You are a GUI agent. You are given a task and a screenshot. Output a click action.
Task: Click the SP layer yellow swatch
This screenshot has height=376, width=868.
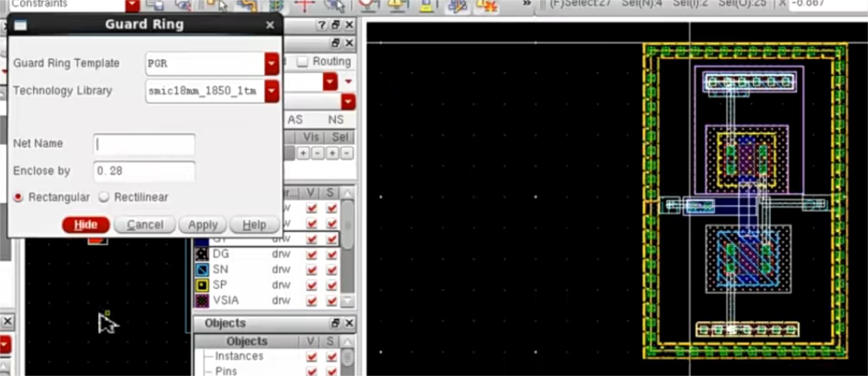click(202, 285)
